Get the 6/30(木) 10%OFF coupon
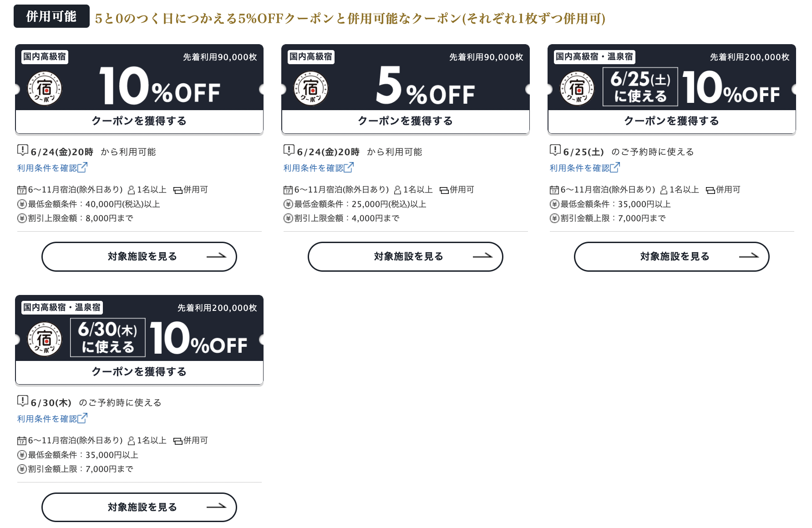The width and height of the screenshot is (812, 528). coord(139,372)
